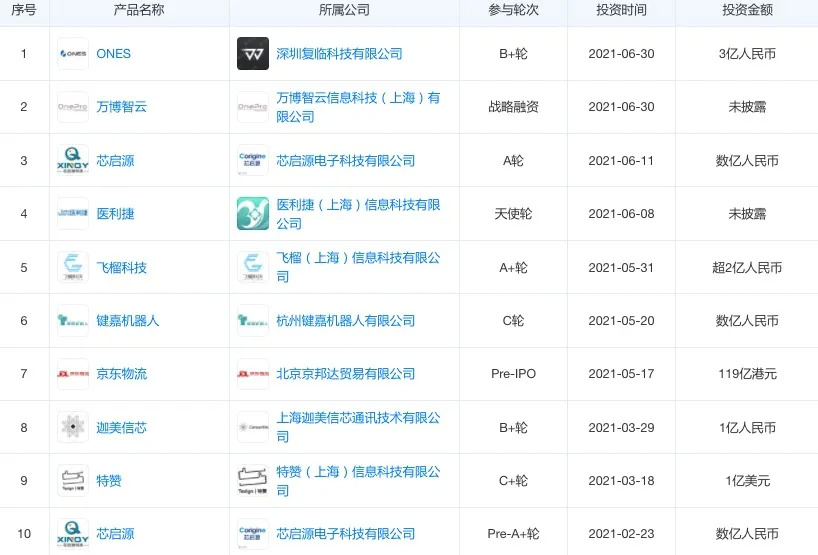Select the 2021-02-23 date cell

pos(621,534)
